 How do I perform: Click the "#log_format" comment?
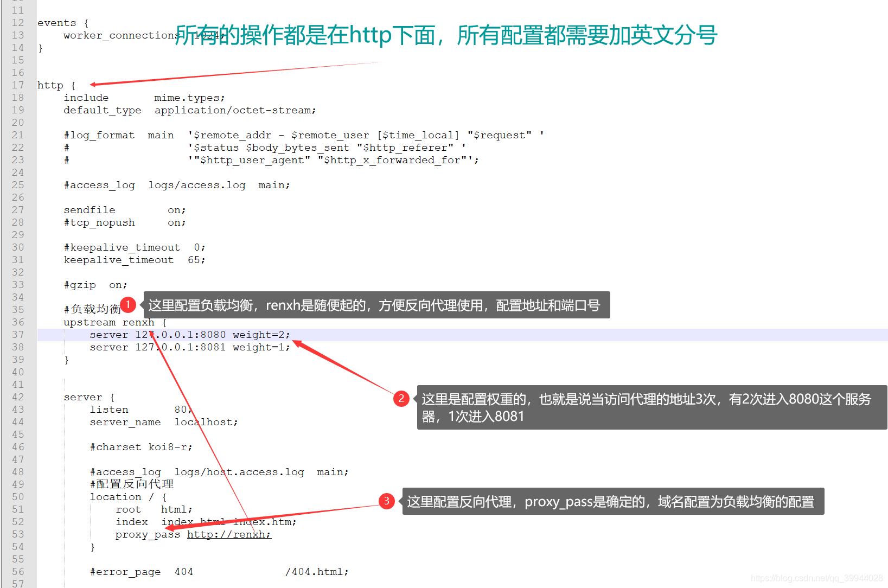pyautogui.click(x=99, y=135)
